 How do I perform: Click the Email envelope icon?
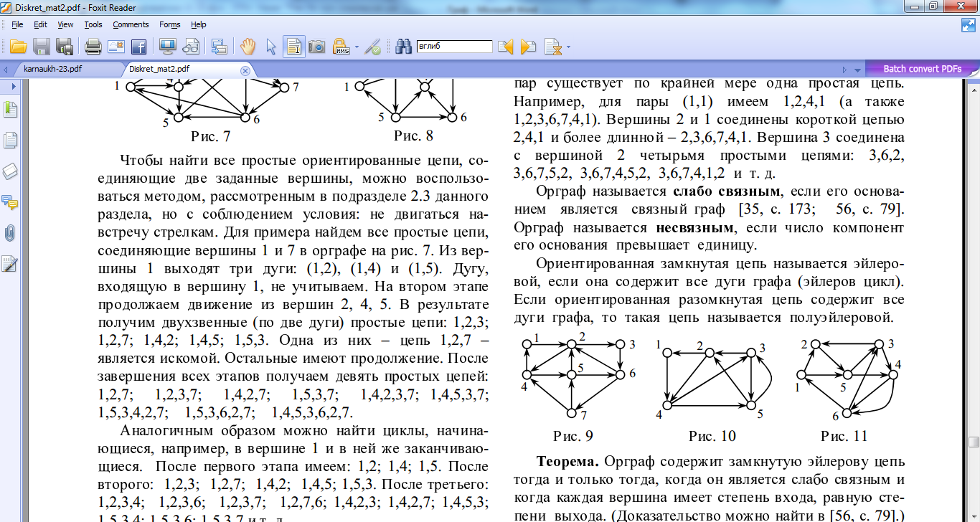116,47
